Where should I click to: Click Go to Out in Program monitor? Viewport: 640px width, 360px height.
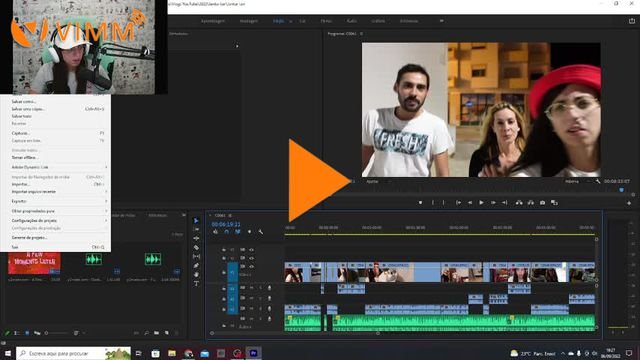point(504,202)
